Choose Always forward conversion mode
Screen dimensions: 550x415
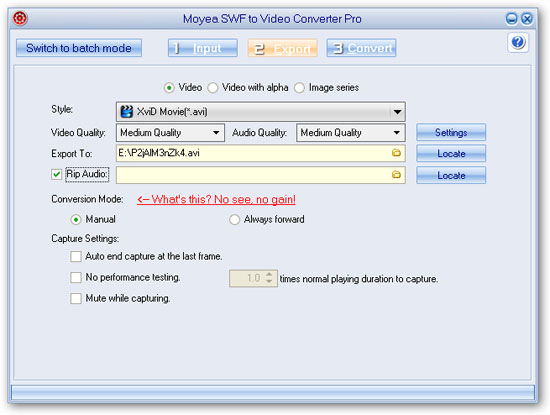point(234,220)
